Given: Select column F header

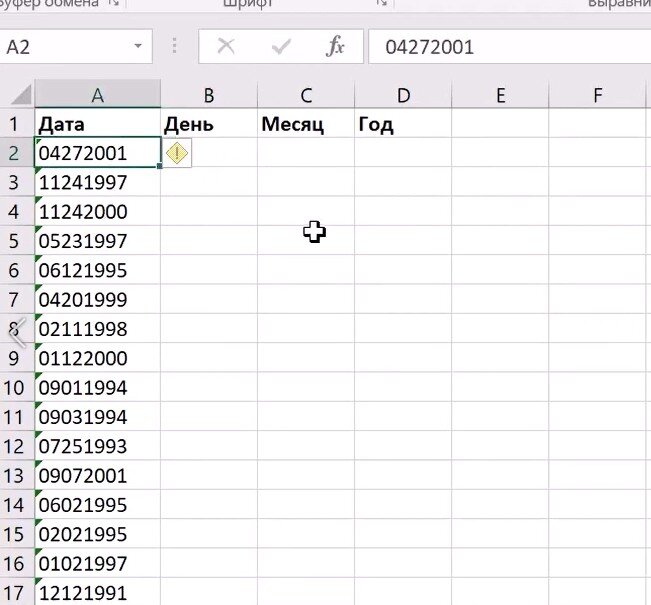Looking at the screenshot, I should pyautogui.click(x=597, y=95).
